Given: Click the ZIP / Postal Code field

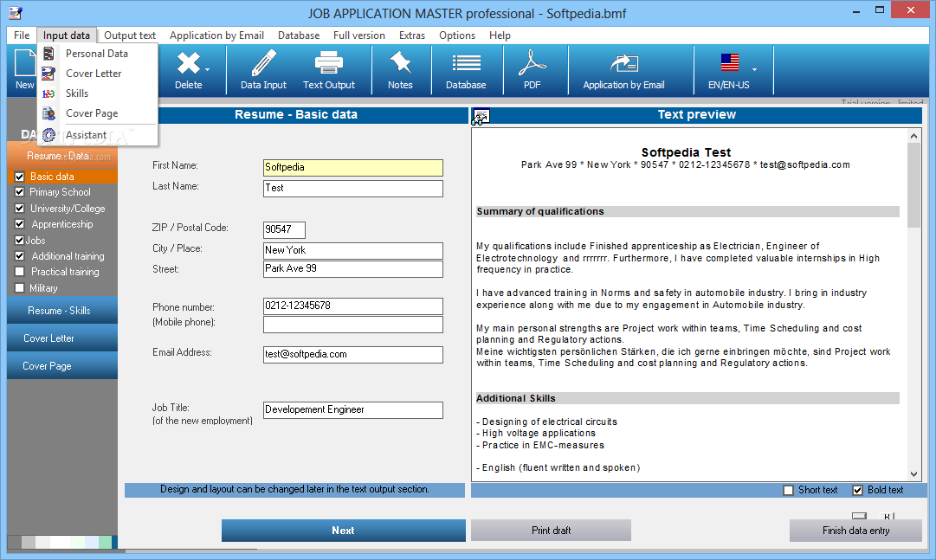Looking at the screenshot, I should 284,230.
